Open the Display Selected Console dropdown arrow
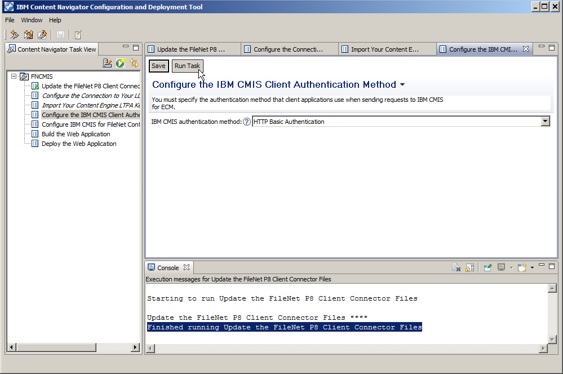Image resolution: width=563 pixels, height=375 pixels. [x=511, y=268]
